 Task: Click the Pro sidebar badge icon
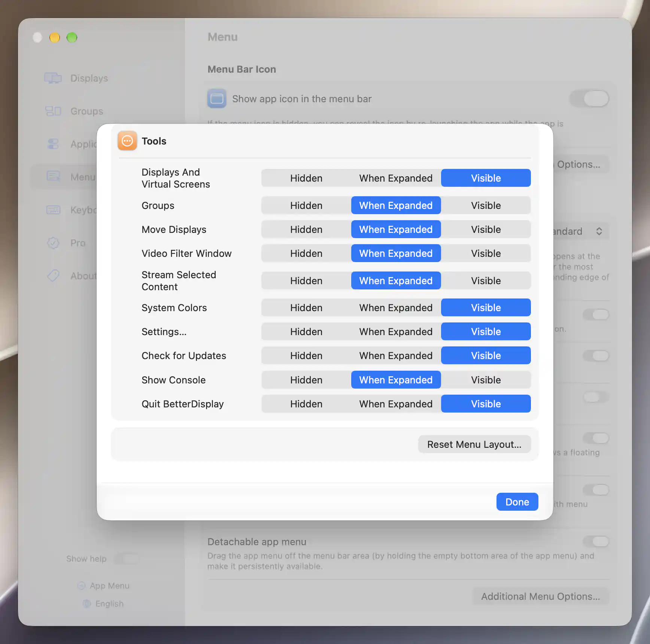click(53, 243)
